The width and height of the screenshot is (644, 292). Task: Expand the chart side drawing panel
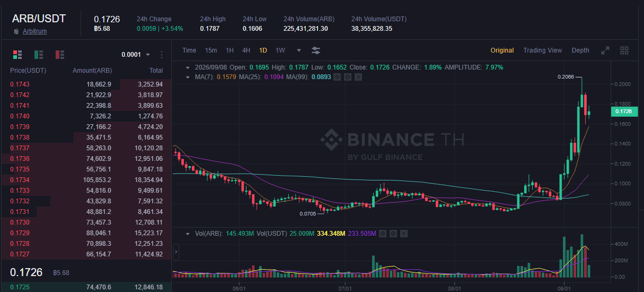176,252
